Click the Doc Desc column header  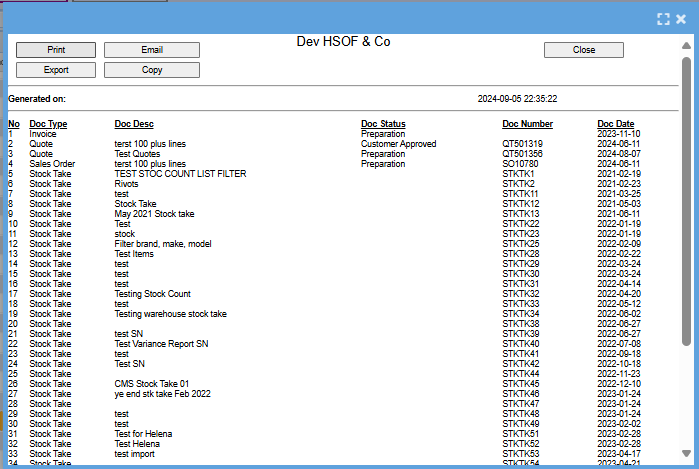click(135, 124)
